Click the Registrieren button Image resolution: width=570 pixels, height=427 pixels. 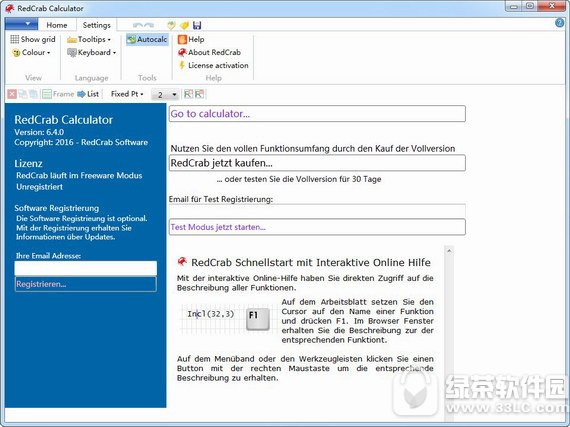pyautogui.click(x=86, y=284)
